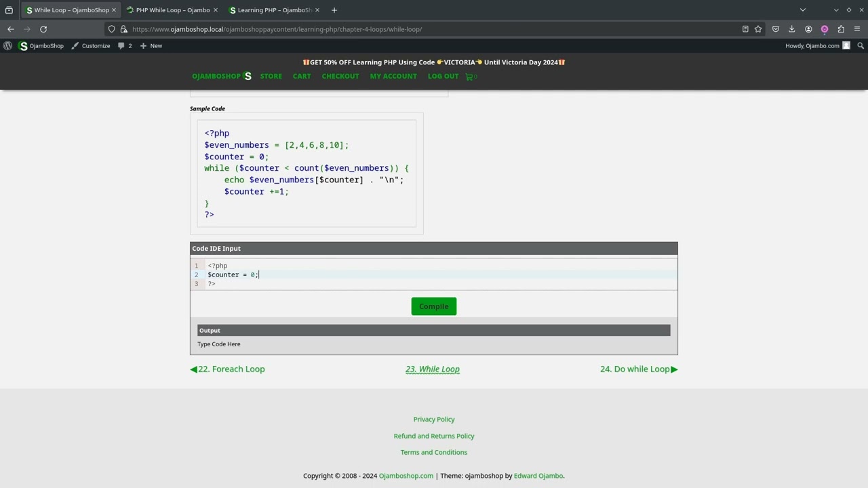Switch to the PHP While Loop tab

point(172,10)
